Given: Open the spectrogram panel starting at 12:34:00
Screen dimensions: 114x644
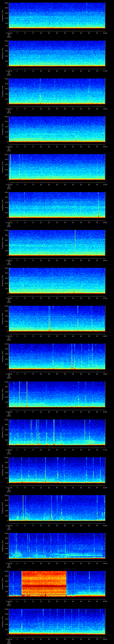Looking at the screenshot, I should coord(57,205).
